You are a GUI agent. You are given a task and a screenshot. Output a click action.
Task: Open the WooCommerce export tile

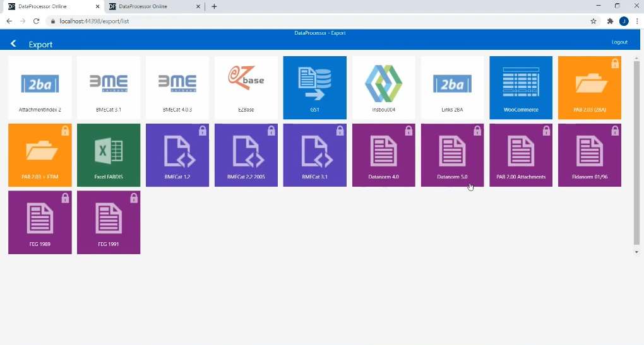tap(521, 88)
